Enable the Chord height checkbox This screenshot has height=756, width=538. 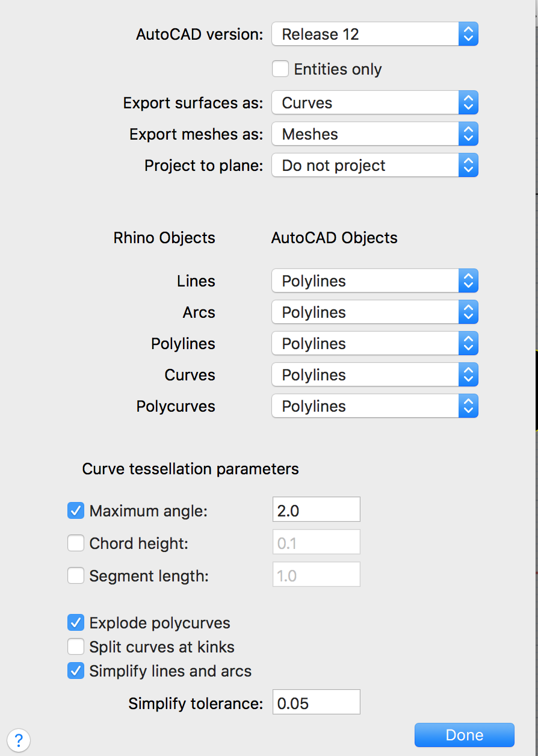(x=76, y=544)
